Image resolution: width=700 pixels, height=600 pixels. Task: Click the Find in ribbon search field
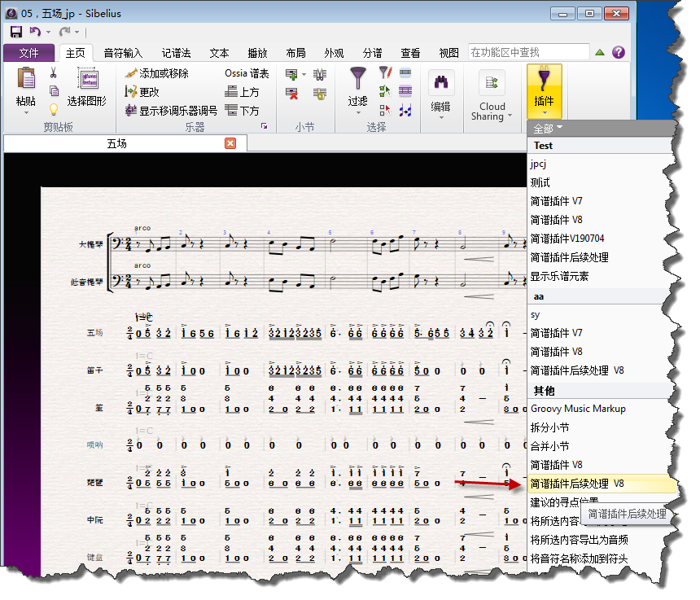click(x=528, y=53)
